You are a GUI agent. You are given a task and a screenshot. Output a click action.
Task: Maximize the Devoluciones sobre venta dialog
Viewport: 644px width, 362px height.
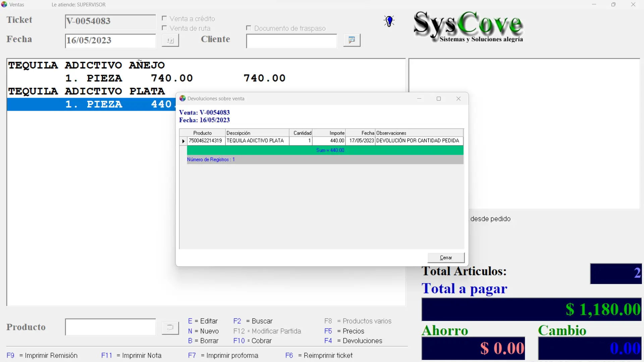438,98
